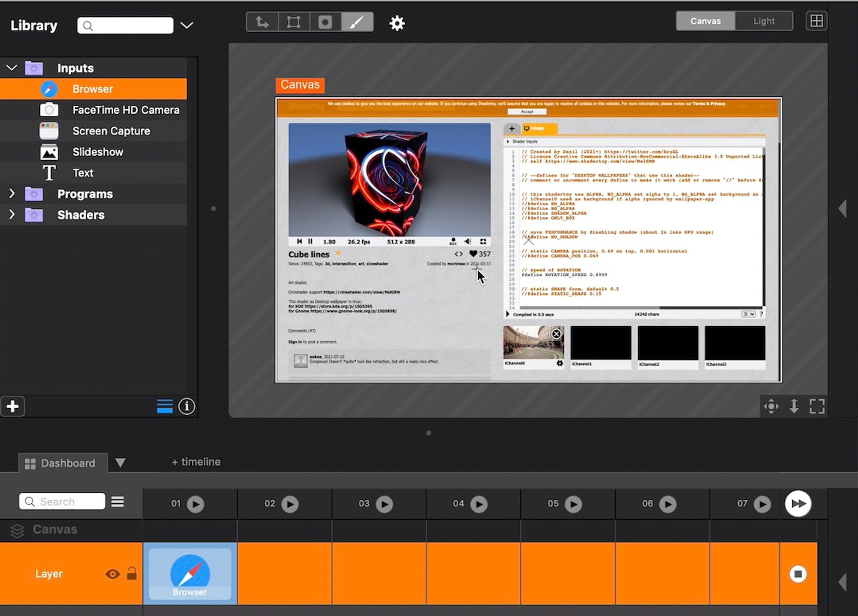The image size is (858, 616).
Task: Select Screen Capture input
Action: point(111,131)
